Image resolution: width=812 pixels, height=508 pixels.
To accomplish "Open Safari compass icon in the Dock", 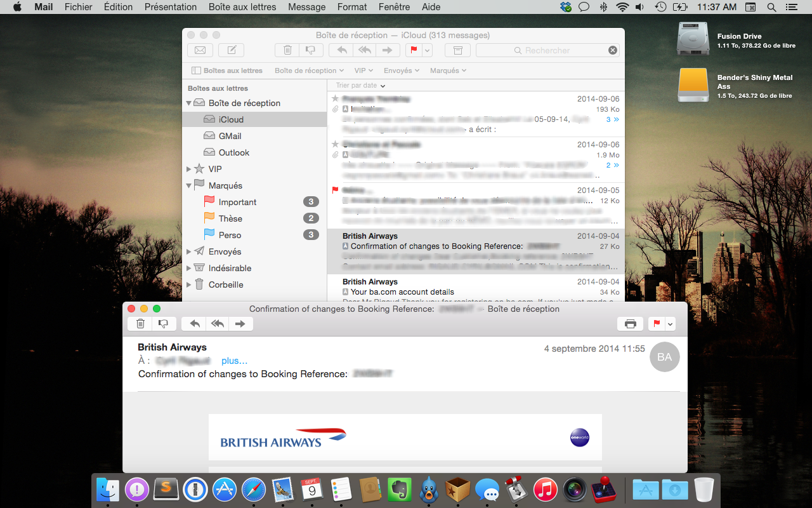I will coord(254,490).
